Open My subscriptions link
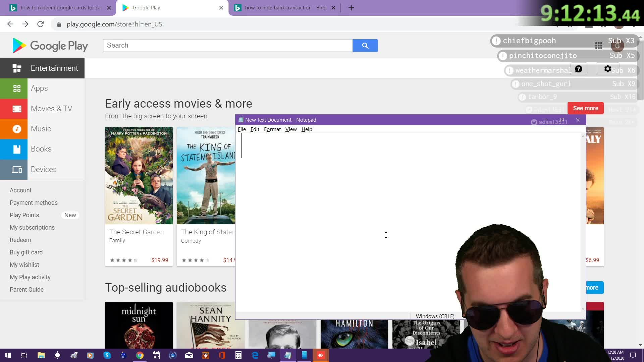 pyautogui.click(x=32, y=228)
